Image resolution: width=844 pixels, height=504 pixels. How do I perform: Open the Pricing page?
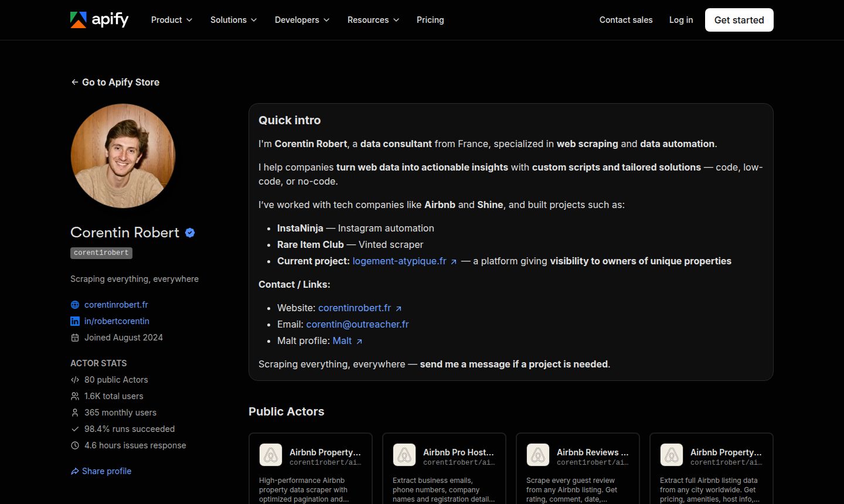pyautogui.click(x=430, y=20)
